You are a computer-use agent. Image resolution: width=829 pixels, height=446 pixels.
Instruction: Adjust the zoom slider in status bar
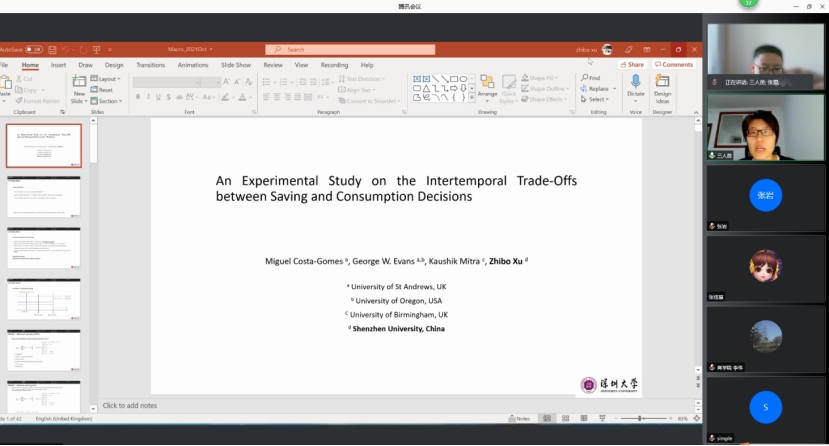pos(640,418)
